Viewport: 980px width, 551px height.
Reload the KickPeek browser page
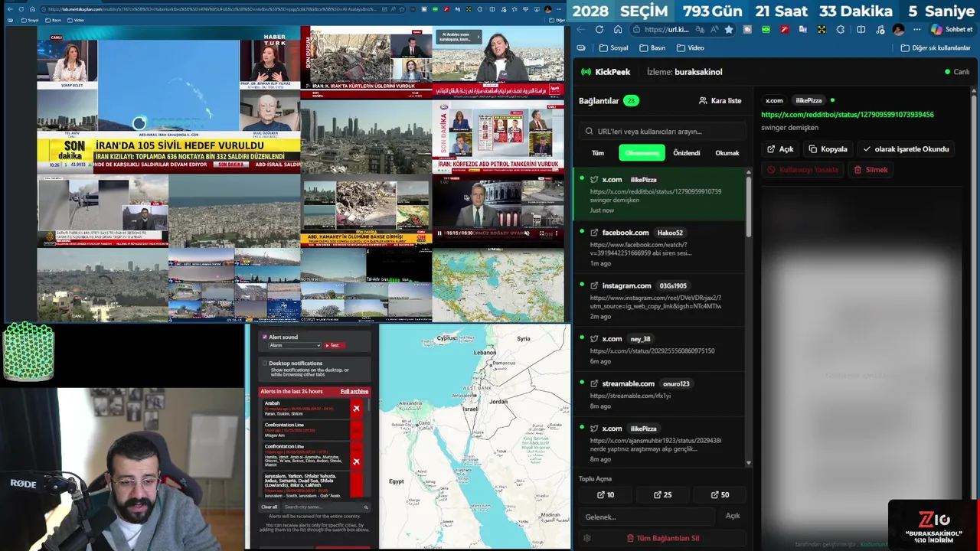(599, 30)
